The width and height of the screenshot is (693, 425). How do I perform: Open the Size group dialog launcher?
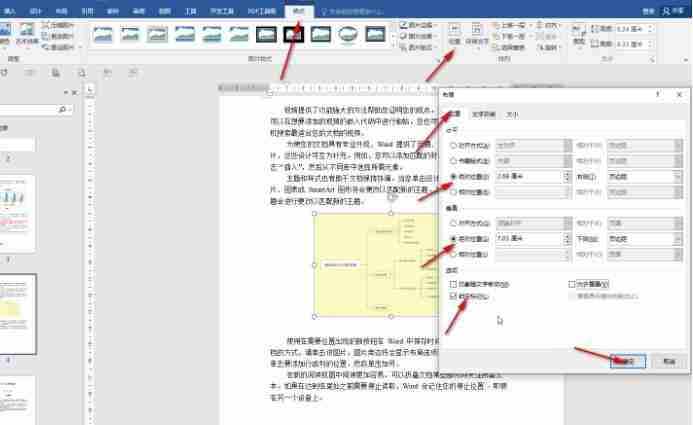click(653, 59)
